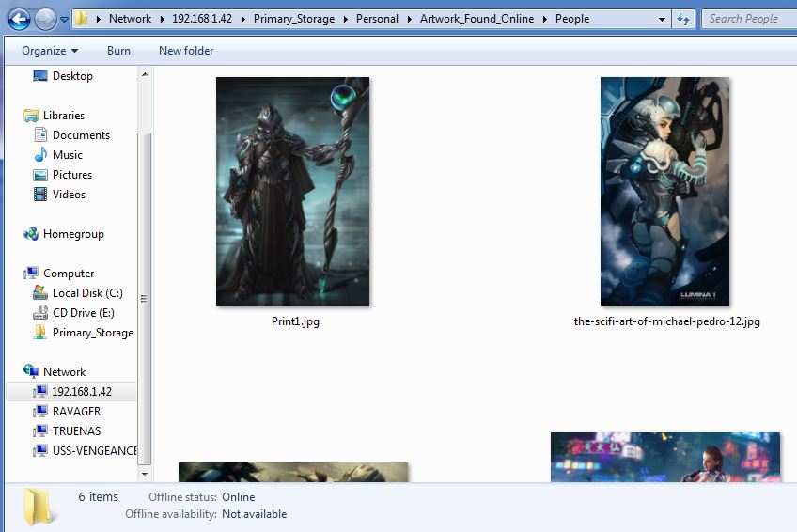The width and height of the screenshot is (797, 532).
Task: Open the Organize menu
Action: pos(49,51)
